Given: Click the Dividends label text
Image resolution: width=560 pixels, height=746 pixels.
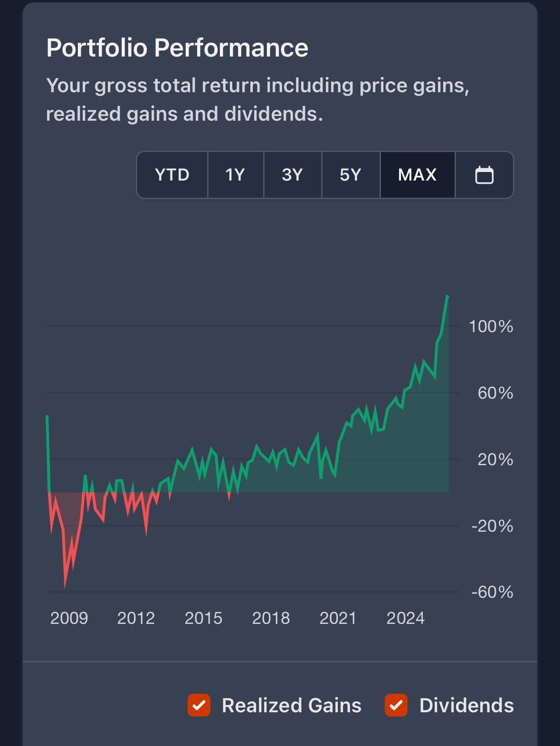Looking at the screenshot, I should (x=466, y=705).
